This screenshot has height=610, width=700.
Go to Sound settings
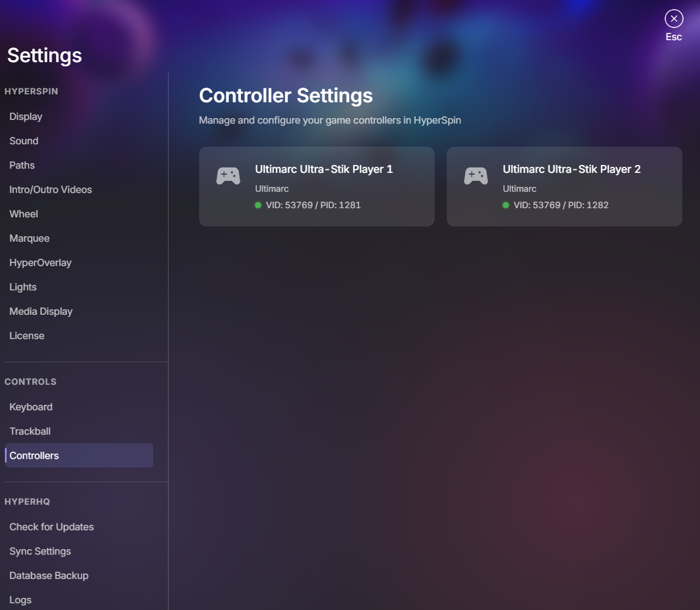click(x=24, y=141)
